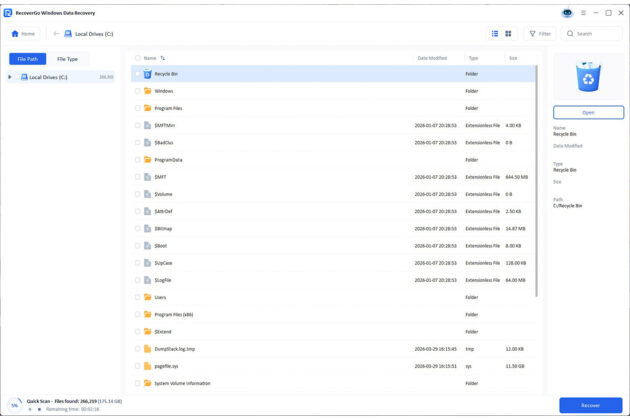Viewport: 630px width, 420px height.
Task: Click the file list vertical scrollbar
Action: (x=536, y=181)
